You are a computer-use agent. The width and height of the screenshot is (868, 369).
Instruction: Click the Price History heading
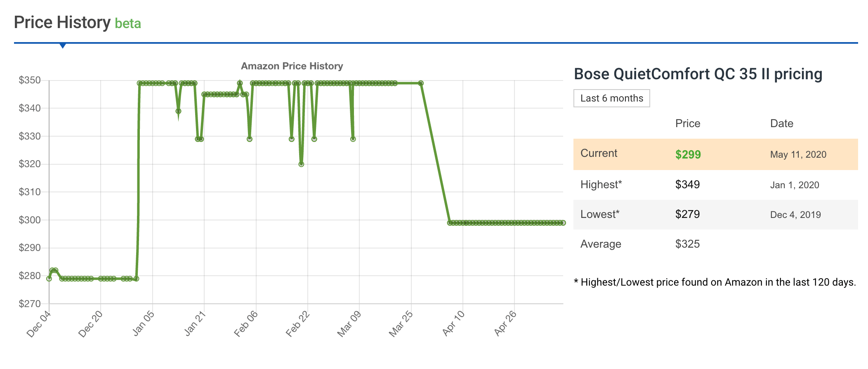click(x=62, y=22)
